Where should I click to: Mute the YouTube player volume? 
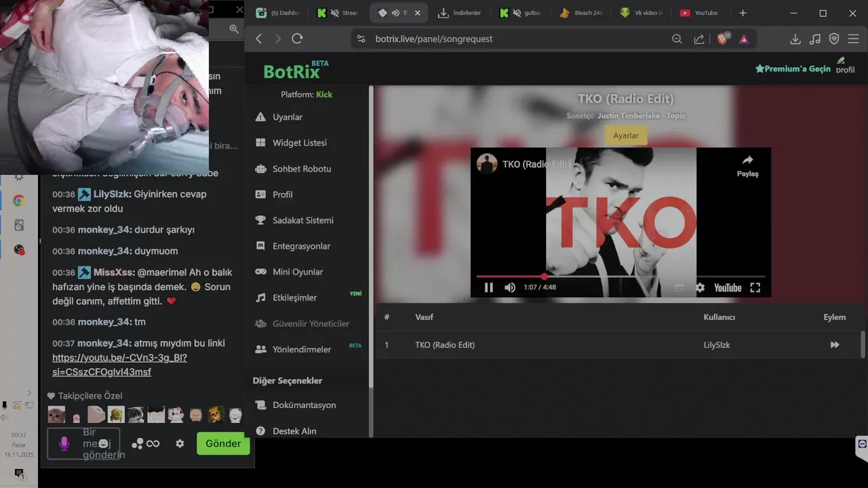510,287
